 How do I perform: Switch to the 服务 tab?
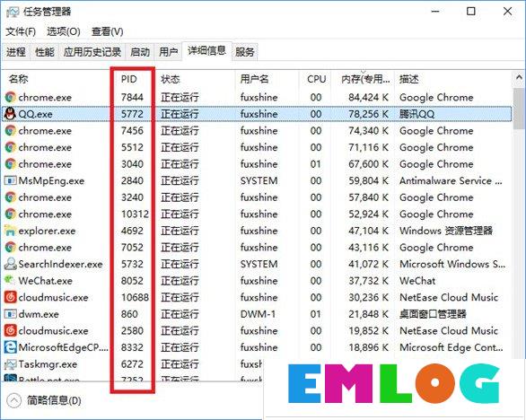click(245, 52)
